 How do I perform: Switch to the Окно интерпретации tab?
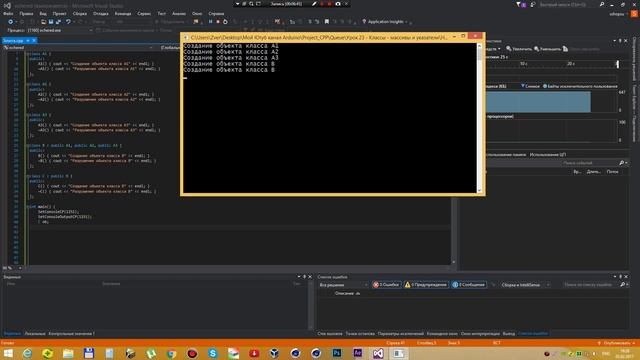point(480,333)
